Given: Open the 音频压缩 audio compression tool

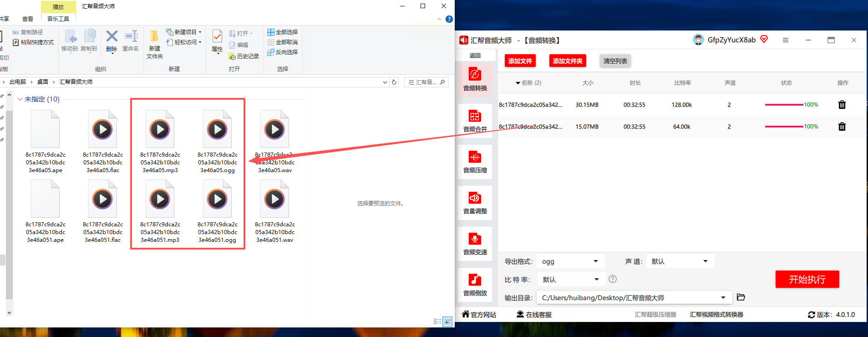Looking at the screenshot, I should click(x=475, y=161).
